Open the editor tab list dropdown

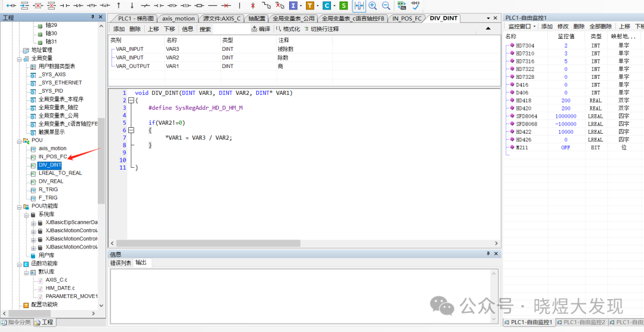point(489,18)
